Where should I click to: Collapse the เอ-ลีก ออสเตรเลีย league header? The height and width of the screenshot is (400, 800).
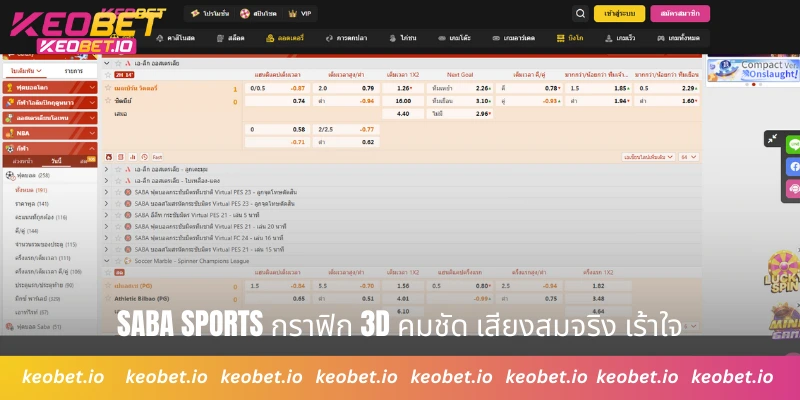point(107,64)
